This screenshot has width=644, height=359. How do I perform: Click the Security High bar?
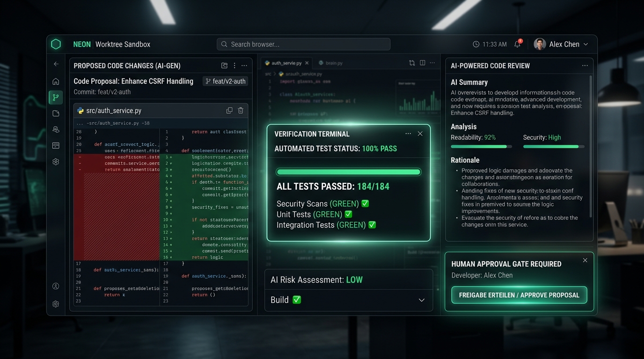[554, 146]
